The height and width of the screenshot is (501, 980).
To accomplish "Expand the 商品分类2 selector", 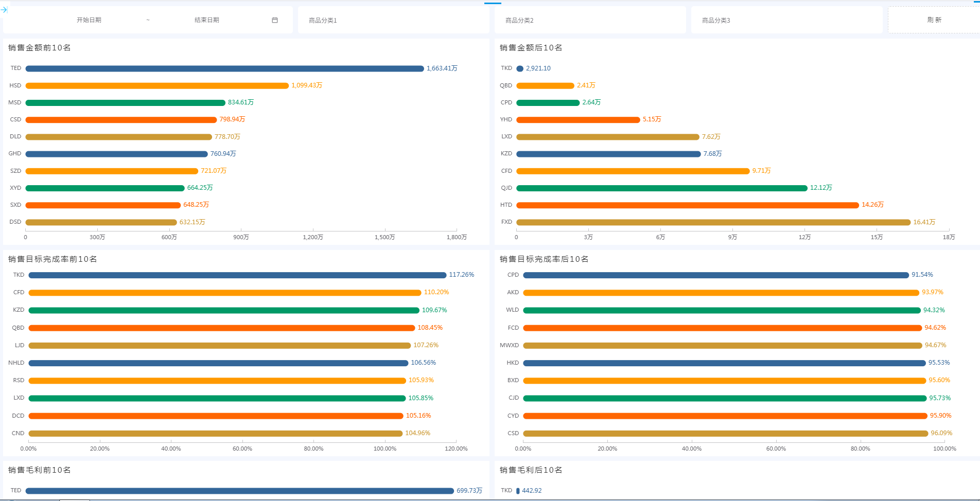I will coord(590,21).
